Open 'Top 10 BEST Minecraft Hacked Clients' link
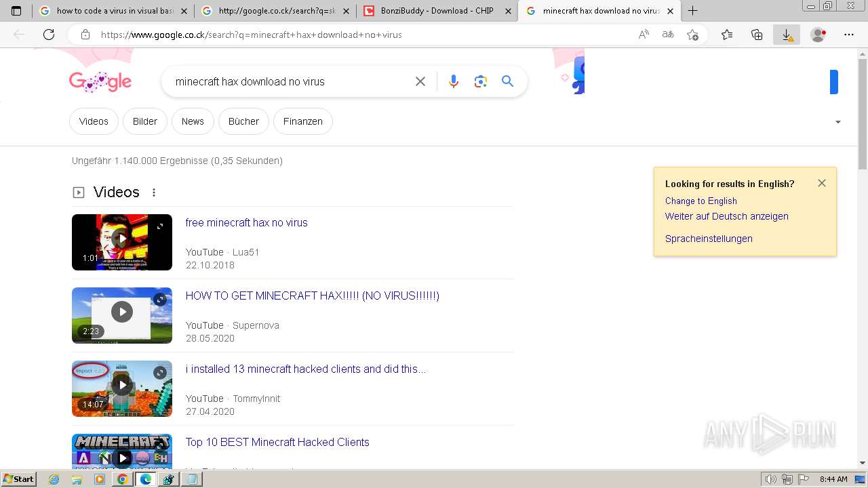Screen dimensions: 868x488 [x=277, y=442]
